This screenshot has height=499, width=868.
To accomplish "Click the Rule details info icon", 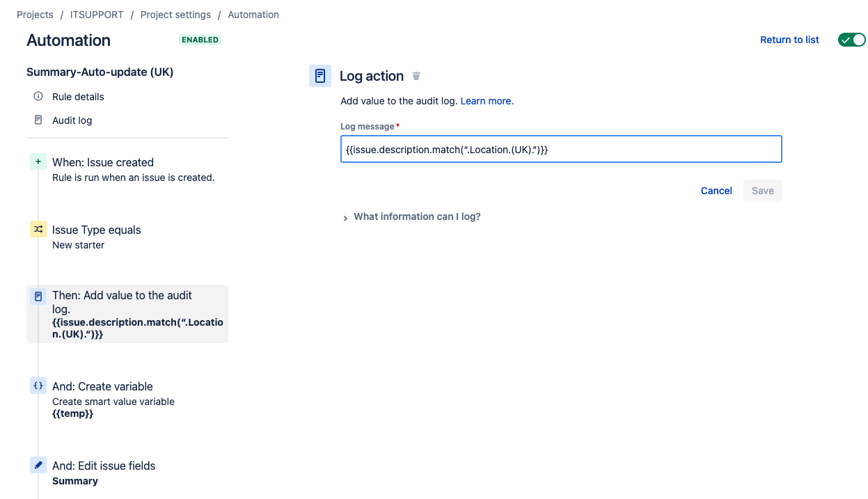I will pyautogui.click(x=38, y=97).
